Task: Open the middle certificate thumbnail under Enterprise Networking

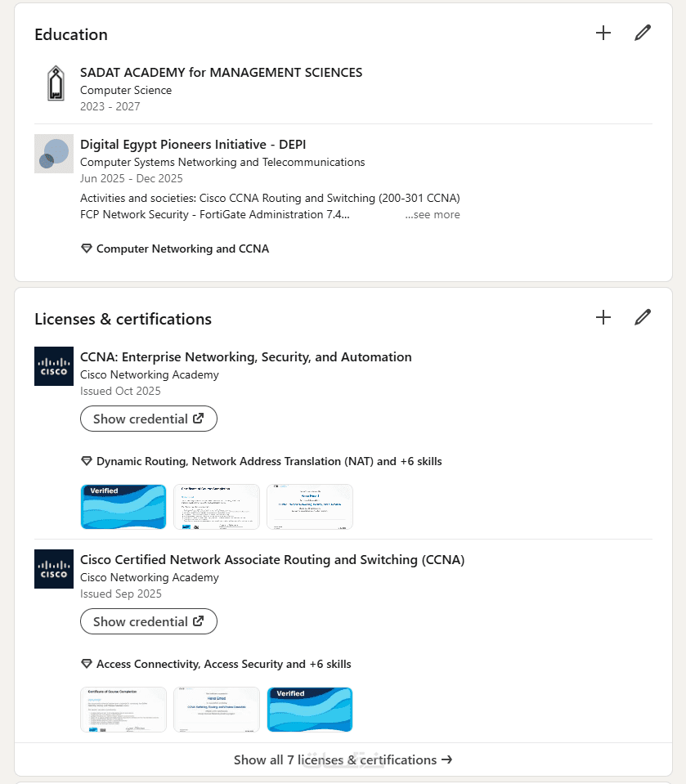Action: [217, 507]
